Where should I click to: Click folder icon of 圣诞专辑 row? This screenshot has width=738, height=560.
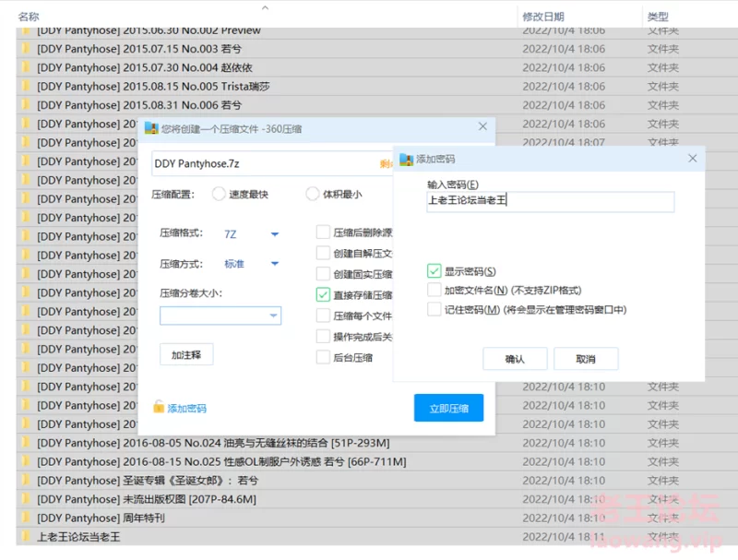tap(27, 480)
